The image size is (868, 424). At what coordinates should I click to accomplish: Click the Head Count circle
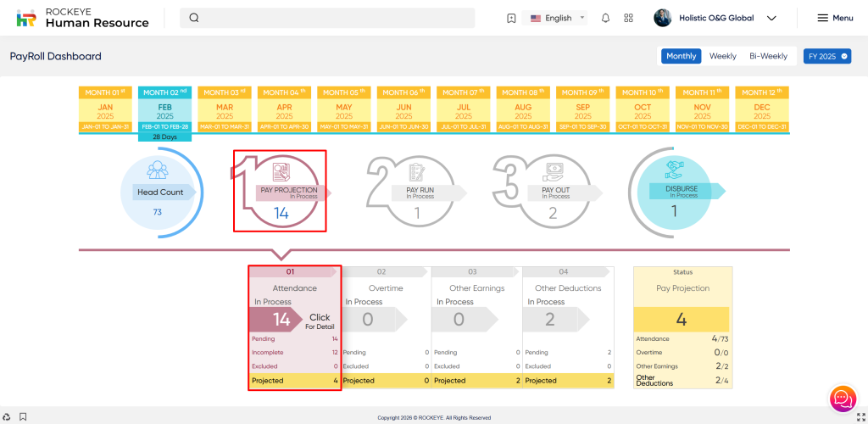coord(160,192)
